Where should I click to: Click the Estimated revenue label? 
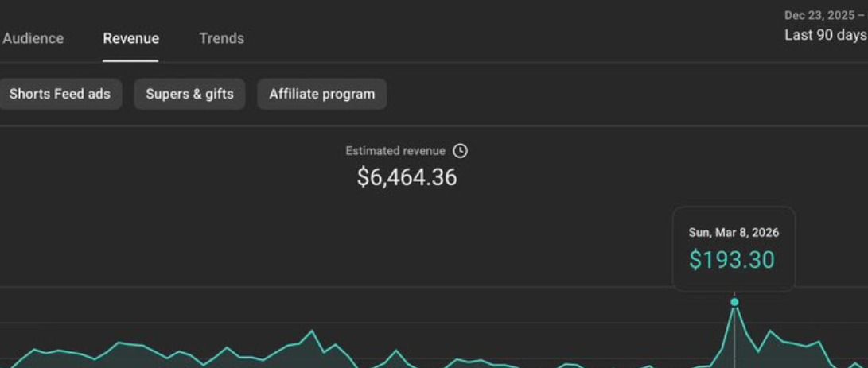point(395,150)
